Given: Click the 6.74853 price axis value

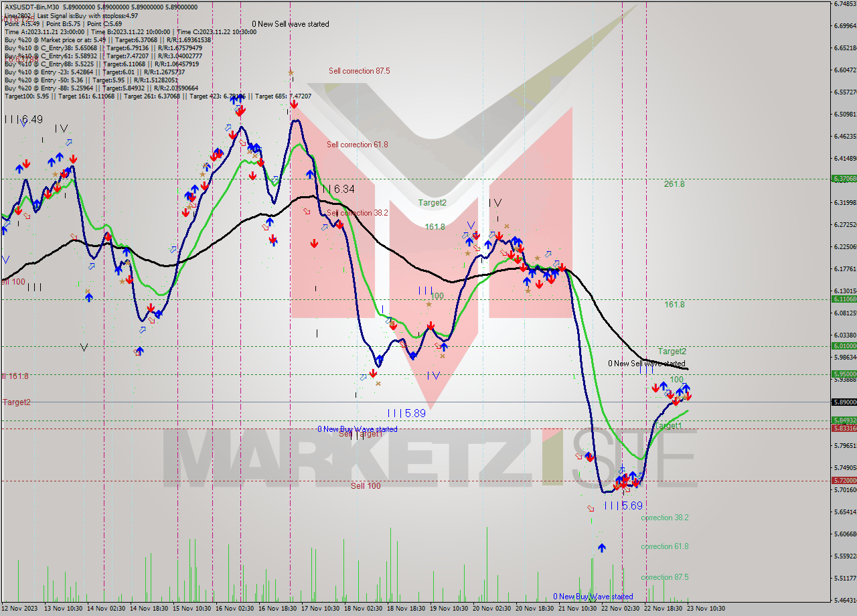Looking at the screenshot, I should pos(845,3).
